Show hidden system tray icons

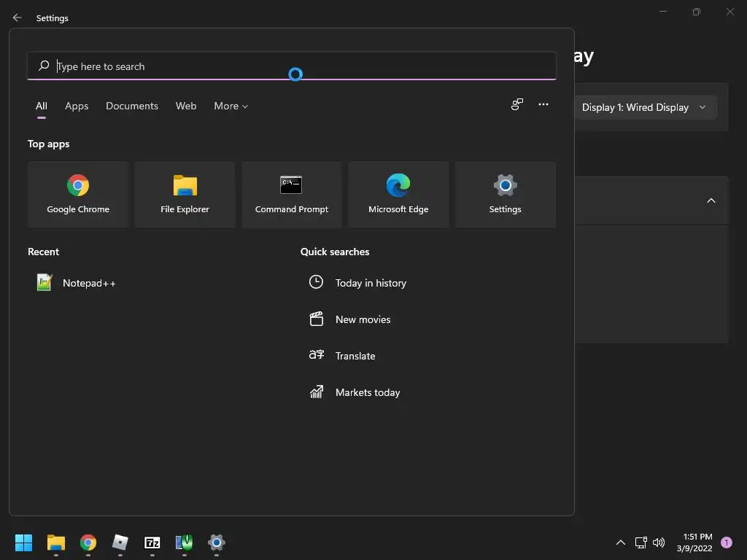click(620, 542)
